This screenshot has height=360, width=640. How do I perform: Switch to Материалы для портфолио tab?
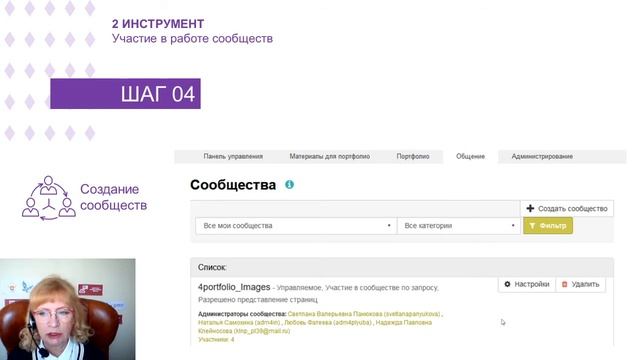(330, 156)
